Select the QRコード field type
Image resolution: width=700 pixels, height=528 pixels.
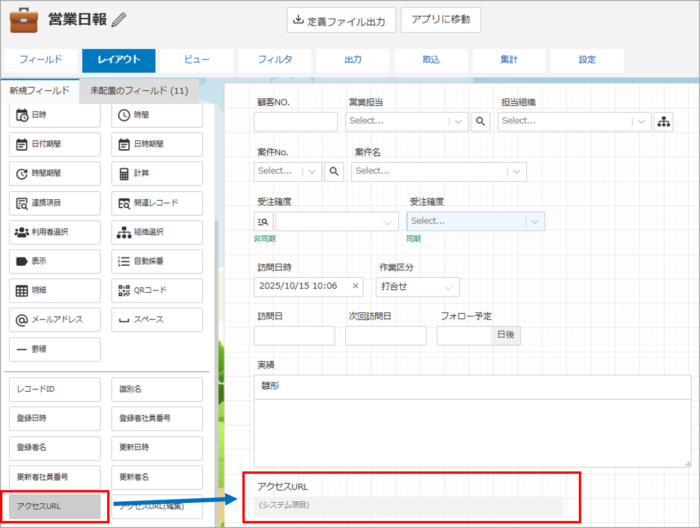click(x=157, y=291)
